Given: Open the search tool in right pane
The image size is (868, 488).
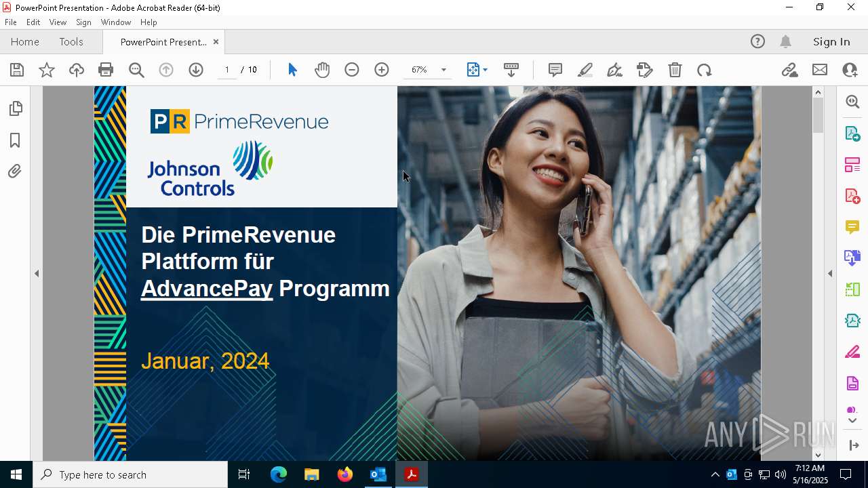Looking at the screenshot, I should 852,102.
